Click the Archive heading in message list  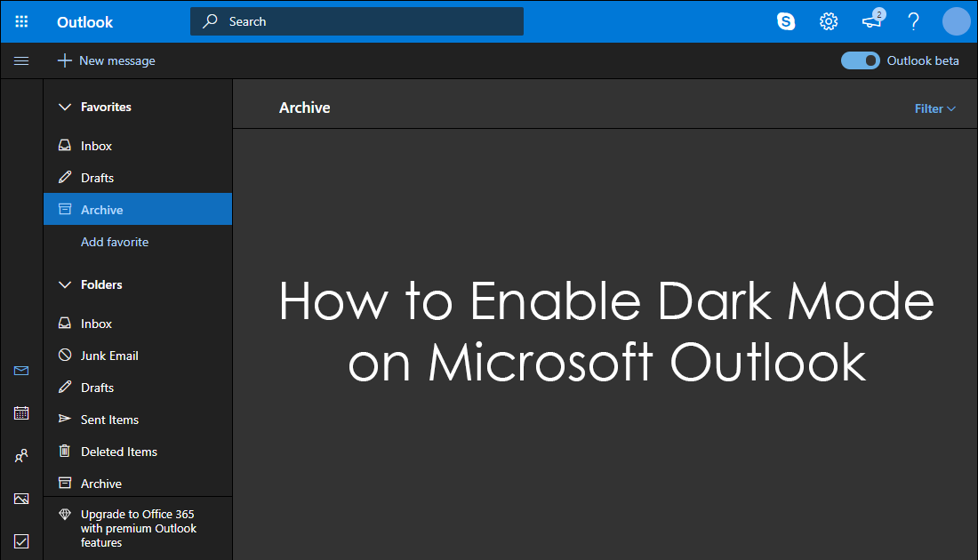click(x=304, y=108)
